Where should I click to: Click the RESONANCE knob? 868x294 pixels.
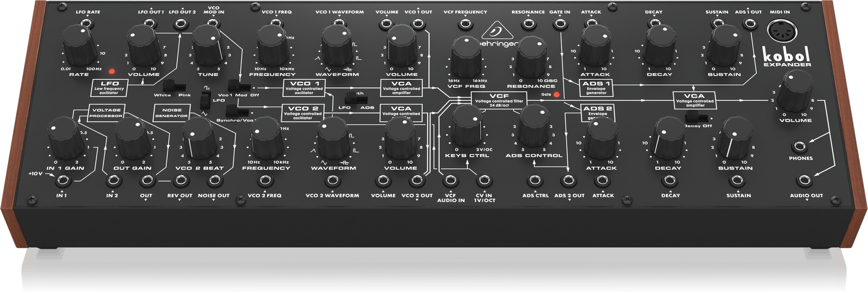(530, 58)
